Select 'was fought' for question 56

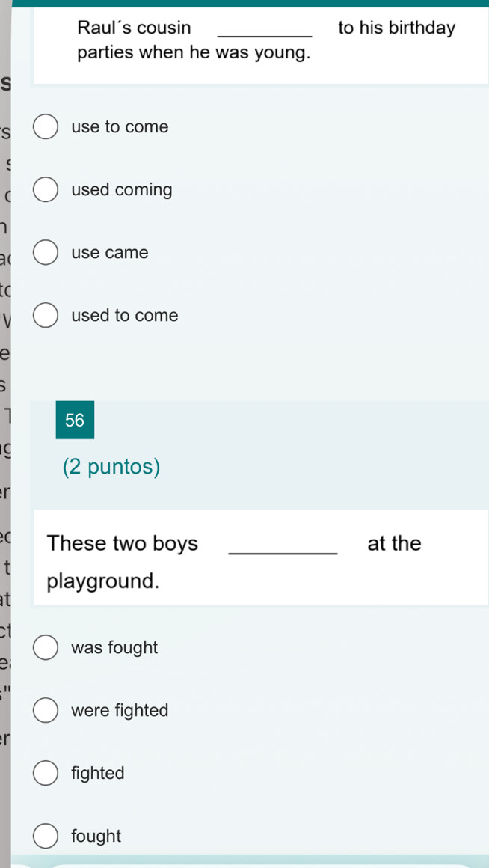(x=46, y=648)
